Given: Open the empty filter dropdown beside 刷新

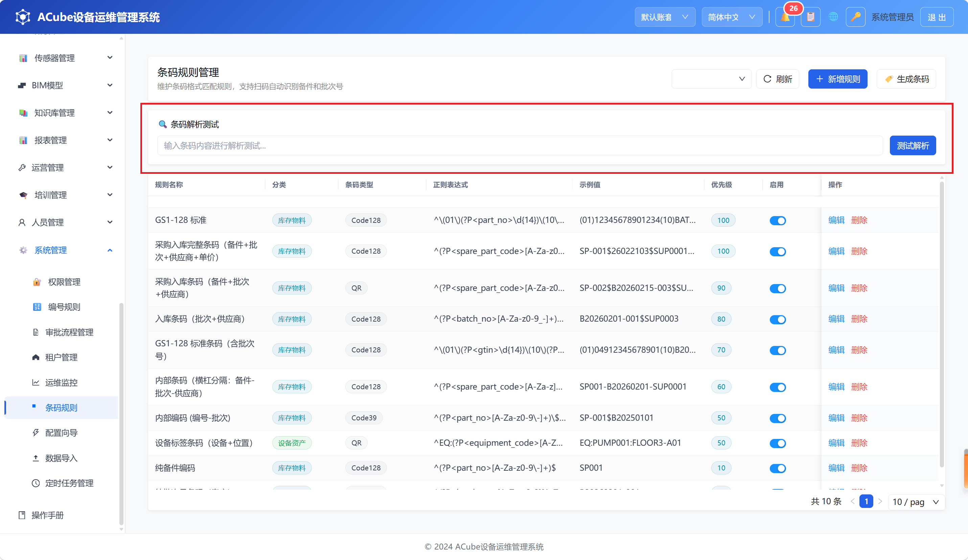Looking at the screenshot, I should coord(711,79).
